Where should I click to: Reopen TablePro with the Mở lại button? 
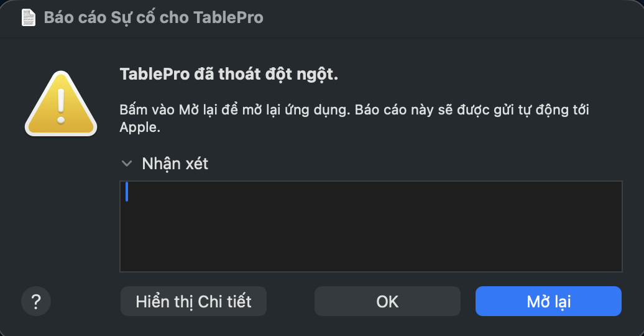point(548,301)
